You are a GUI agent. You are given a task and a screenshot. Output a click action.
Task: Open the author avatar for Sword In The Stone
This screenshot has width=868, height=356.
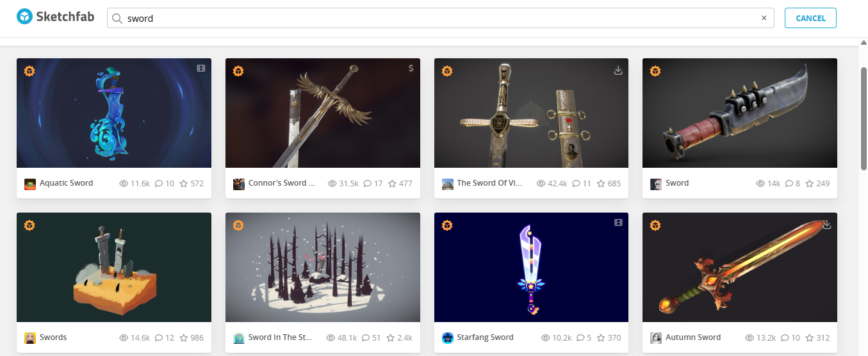pyautogui.click(x=238, y=338)
